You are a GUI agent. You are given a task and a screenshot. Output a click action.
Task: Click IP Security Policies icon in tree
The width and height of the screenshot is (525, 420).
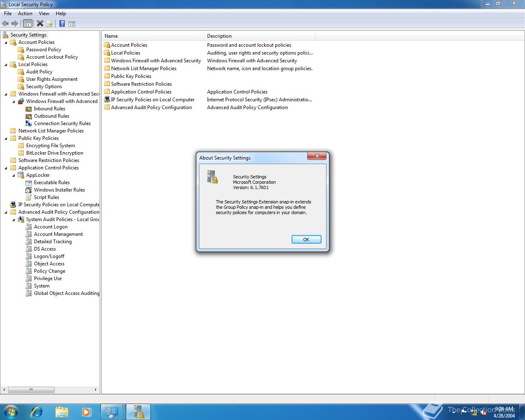pyautogui.click(x=13, y=205)
